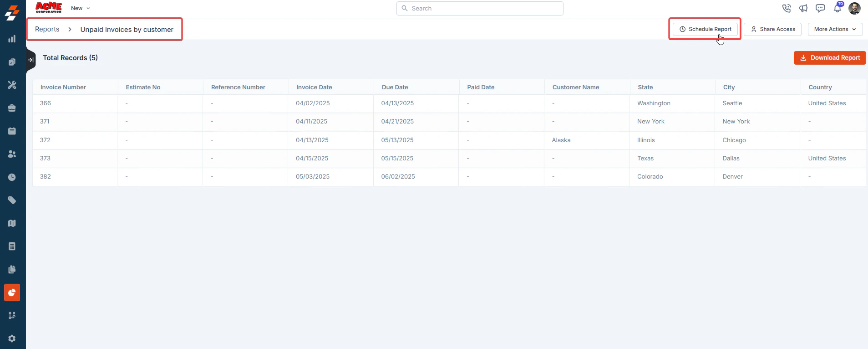Click the Schedule Report button
The image size is (868, 349).
click(705, 29)
